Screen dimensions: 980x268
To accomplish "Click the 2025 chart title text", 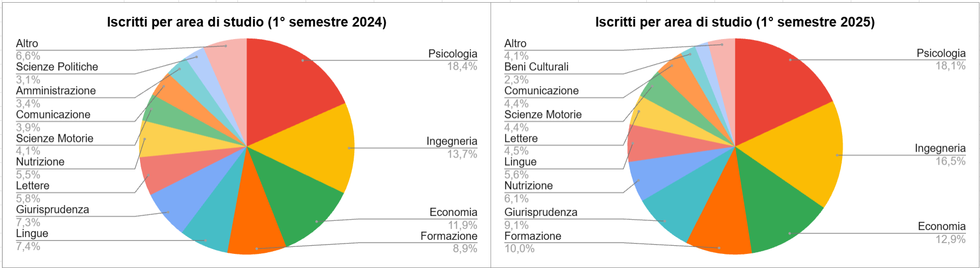I will (735, 22).
